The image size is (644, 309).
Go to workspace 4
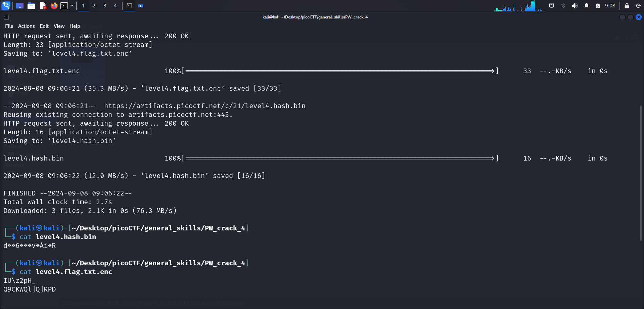[115, 6]
